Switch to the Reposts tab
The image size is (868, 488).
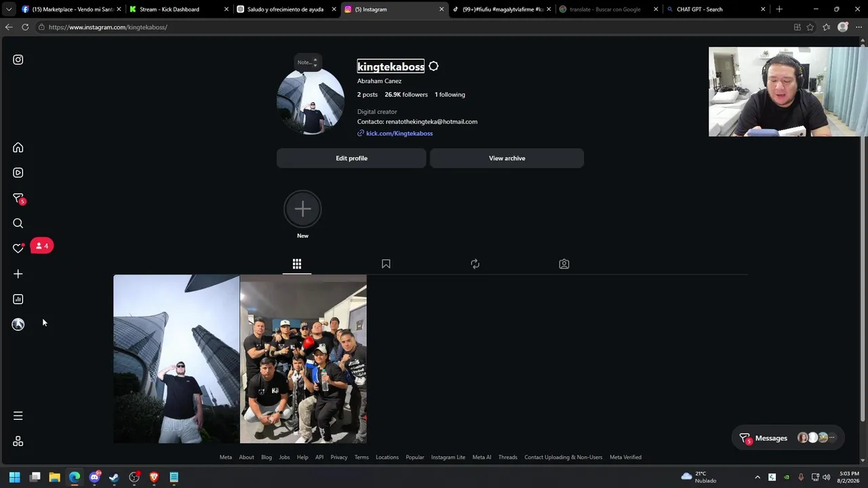[475, 264]
